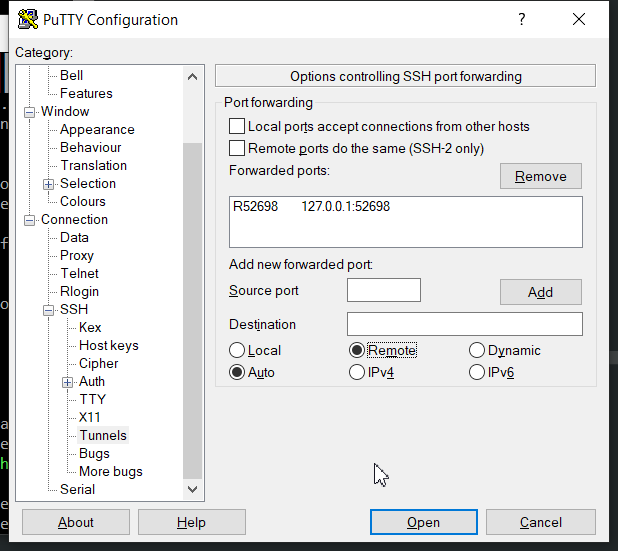Viewport: 618px width, 551px height.
Task: Open the Bugs category
Action: [x=94, y=454]
